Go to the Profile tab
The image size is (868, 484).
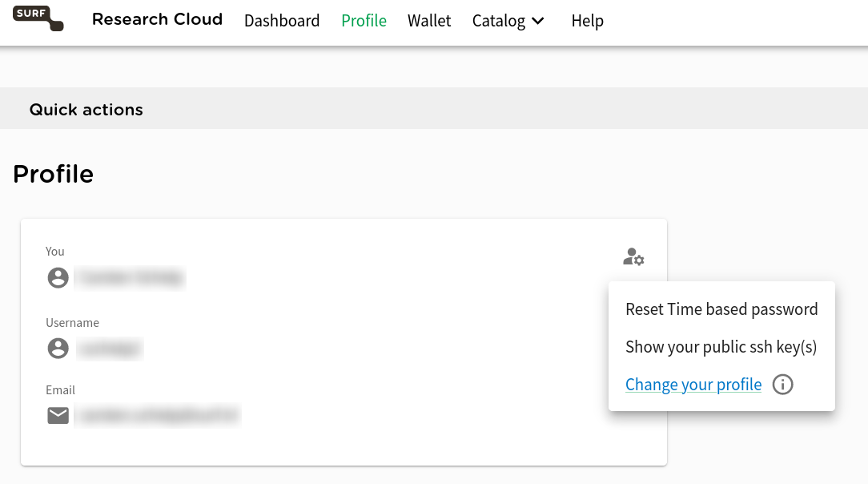364,21
